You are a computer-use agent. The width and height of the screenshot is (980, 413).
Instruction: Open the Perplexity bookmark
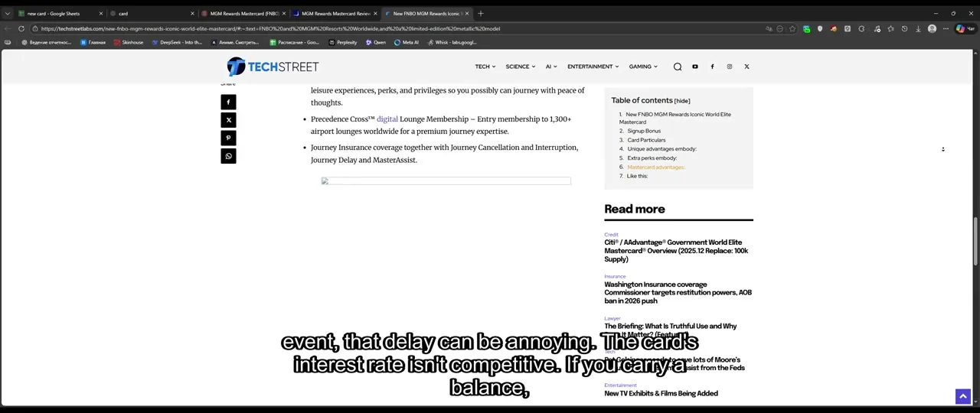tap(343, 42)
